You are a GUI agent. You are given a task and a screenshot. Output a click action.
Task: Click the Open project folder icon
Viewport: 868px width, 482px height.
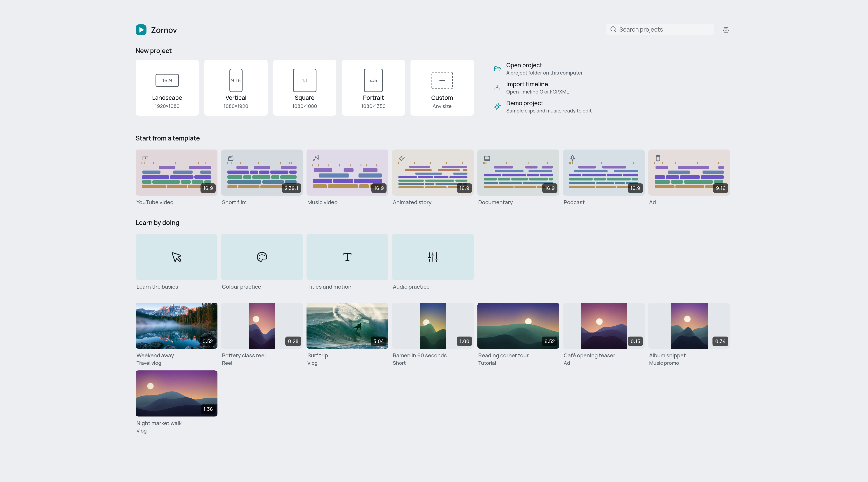click(x=497, y=69)
